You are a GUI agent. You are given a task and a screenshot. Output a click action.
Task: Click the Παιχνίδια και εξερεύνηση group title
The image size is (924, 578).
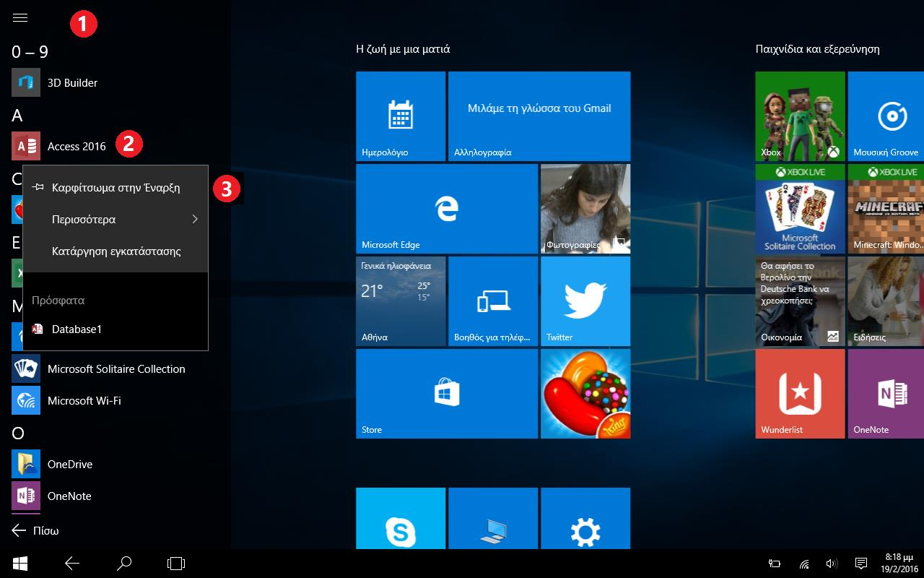(817, 49)
